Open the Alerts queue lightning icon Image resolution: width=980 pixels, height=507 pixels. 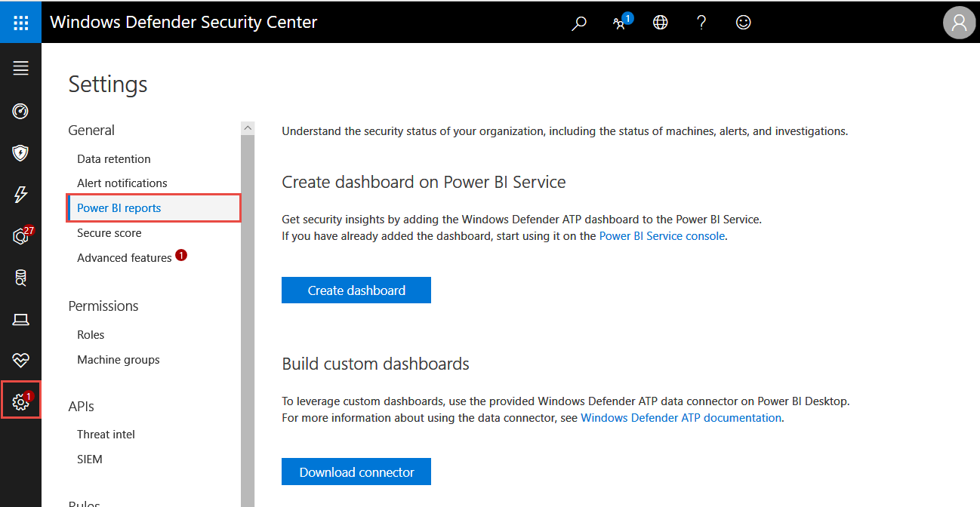click(20, 195)
